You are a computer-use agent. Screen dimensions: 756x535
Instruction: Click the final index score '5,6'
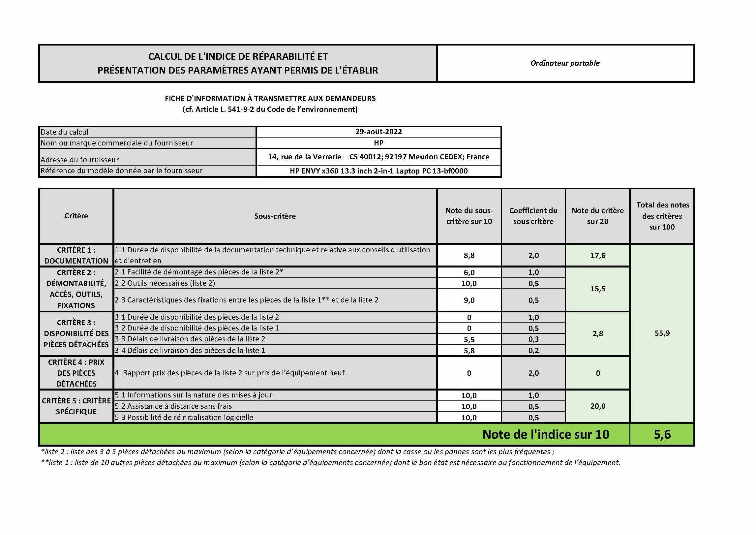click(662, 434)
